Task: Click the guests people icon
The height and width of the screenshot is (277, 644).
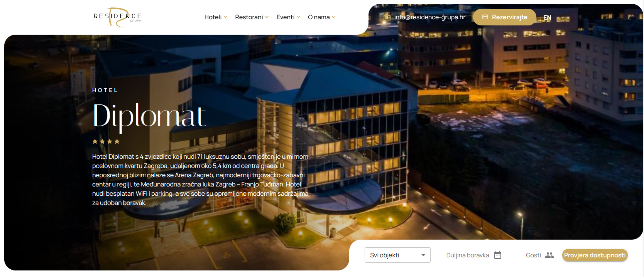Action: coord(549,255)
